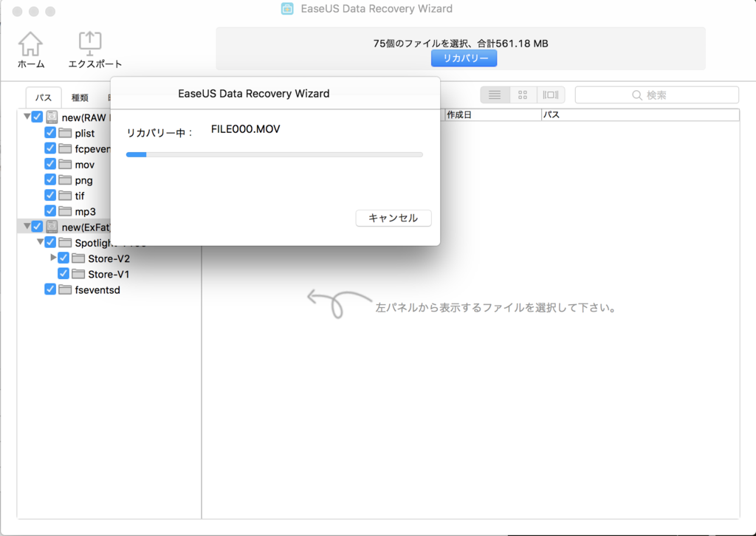Collapse the new(ExFat) drive tree
Screen dimensions: 756x536
point(27,226)
